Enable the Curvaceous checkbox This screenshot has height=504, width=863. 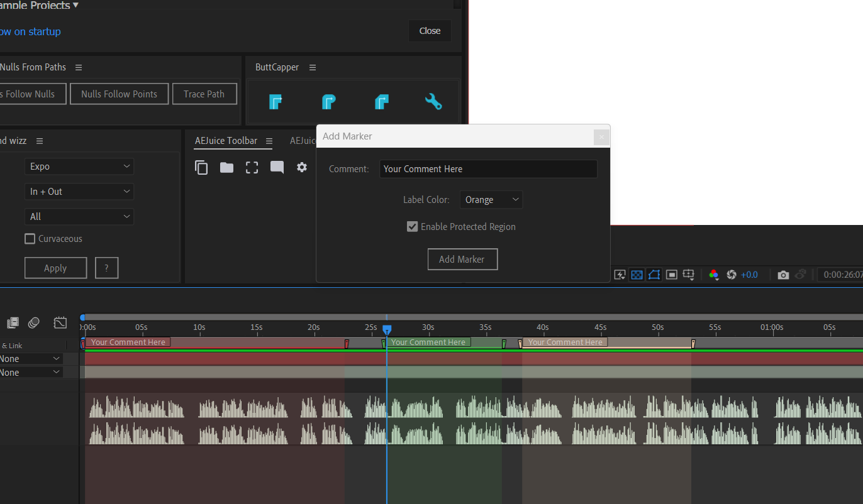[x=30, y=239]
